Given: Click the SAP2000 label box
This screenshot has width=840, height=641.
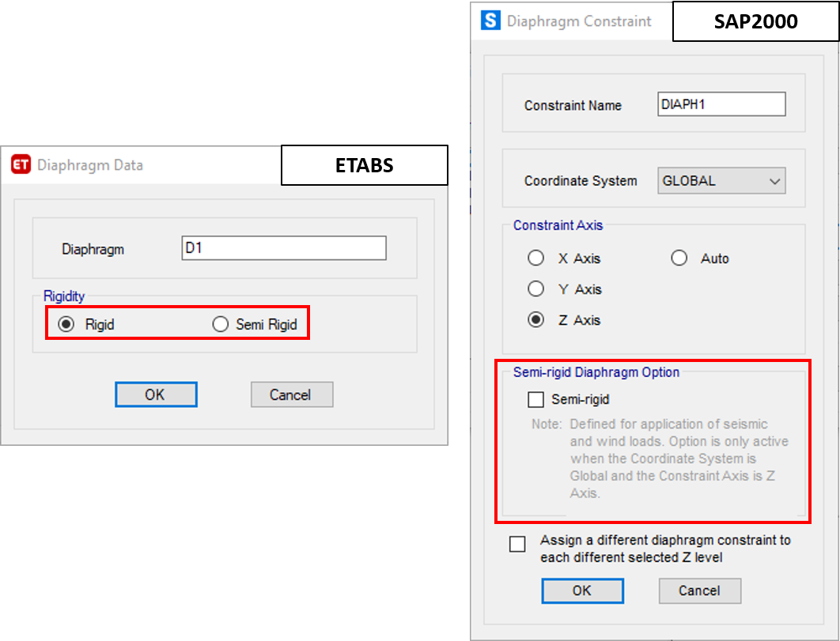Looking at the screenshot, I should (x=755, y=21).
